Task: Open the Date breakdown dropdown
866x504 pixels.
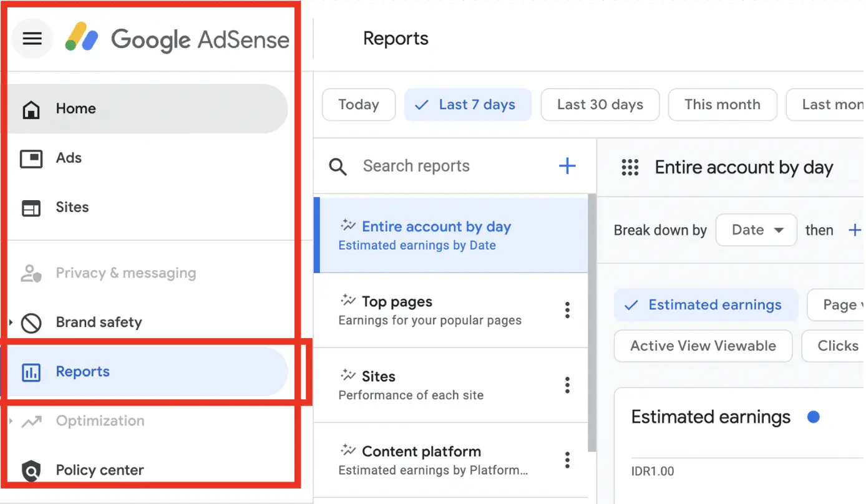Action: (x=756, y=230)
